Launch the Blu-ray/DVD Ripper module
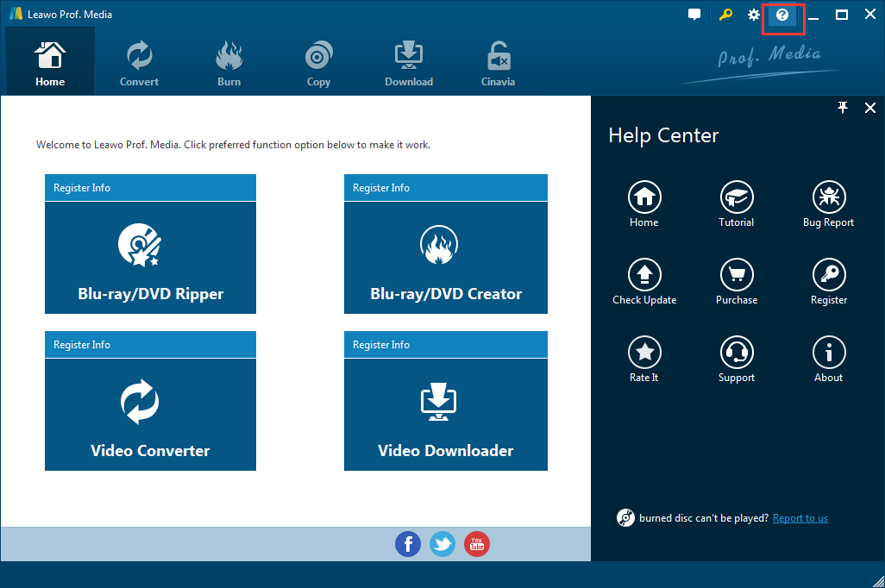This screenshot has width=885, height=588. (150, 257)
